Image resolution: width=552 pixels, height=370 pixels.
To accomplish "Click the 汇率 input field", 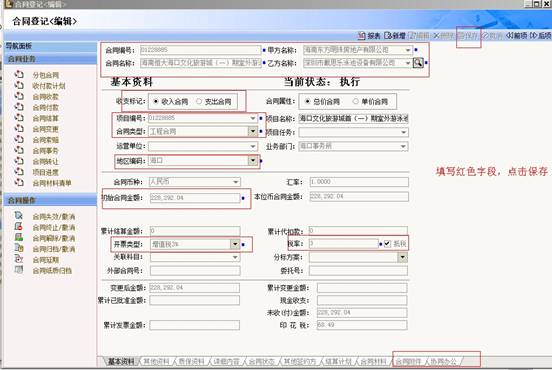I will [359, 182].
